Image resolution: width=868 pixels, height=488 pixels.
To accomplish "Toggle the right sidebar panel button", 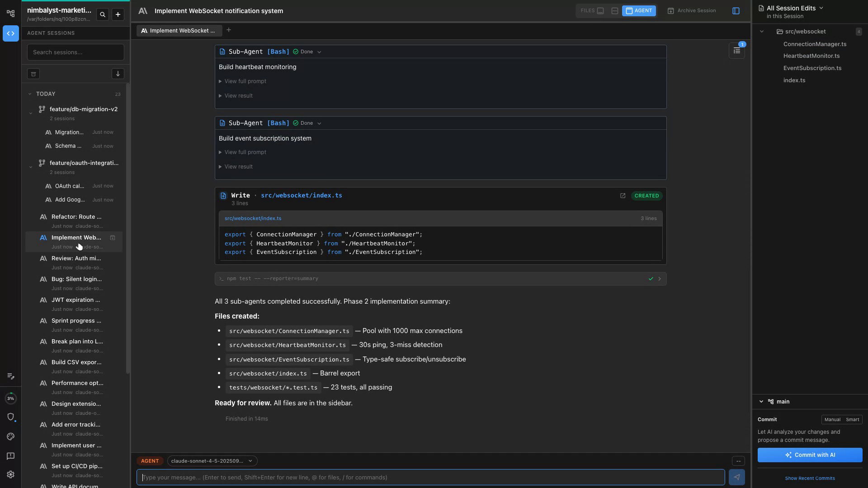I will [736, 10].
